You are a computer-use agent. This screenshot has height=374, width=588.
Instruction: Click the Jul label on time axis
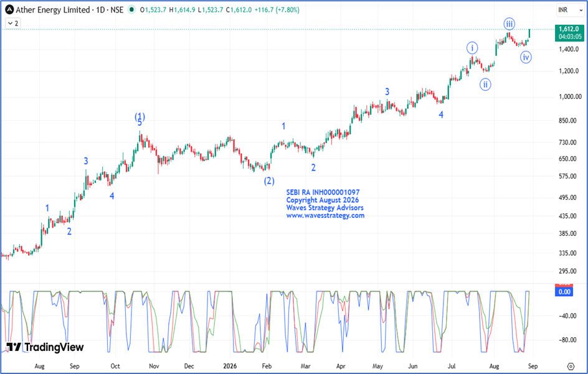point(452,366)
